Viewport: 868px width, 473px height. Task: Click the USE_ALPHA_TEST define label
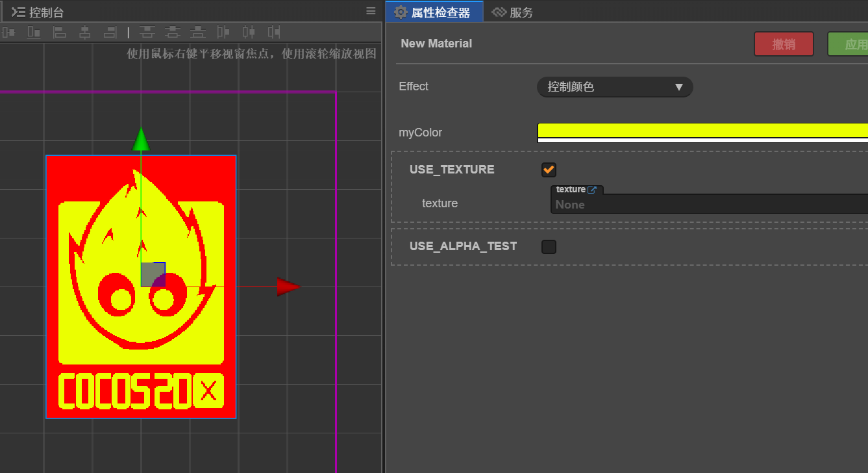tap(463, 246)
